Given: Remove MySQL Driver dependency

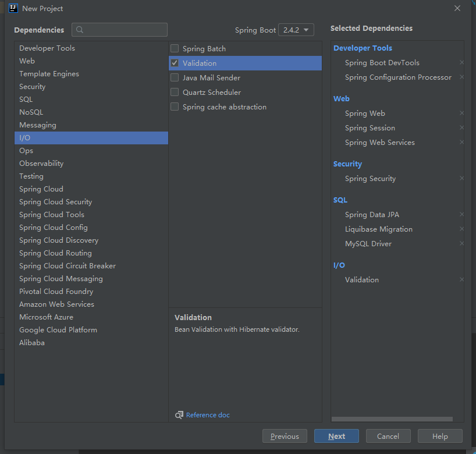Looking at the screenshot, I should [461, 244].
